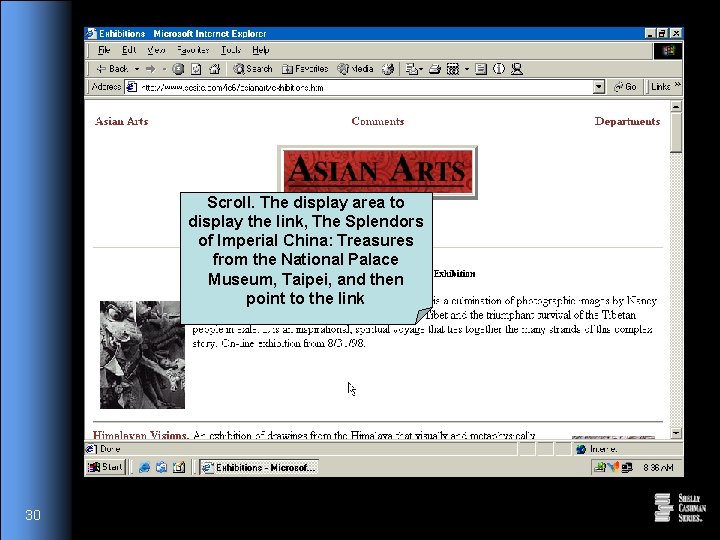Click the black and white exhibition photo
The image size is (720, 540).
(142, 354)
